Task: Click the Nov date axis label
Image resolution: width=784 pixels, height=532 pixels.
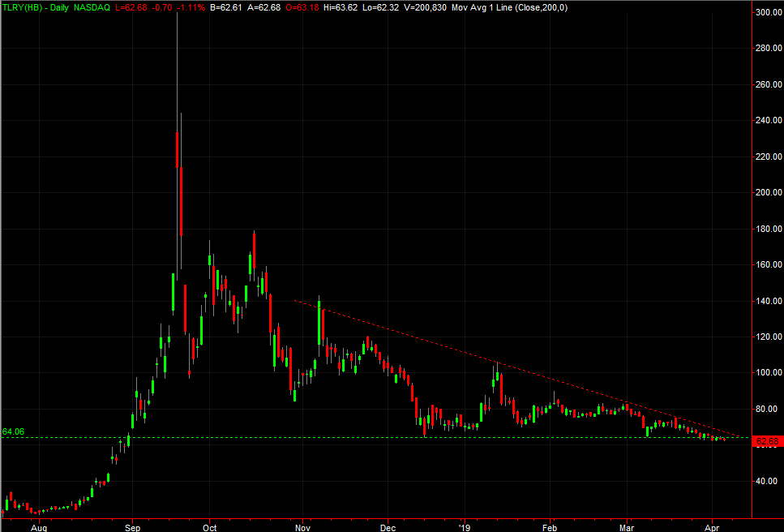Action: click(x=302, y=527)
